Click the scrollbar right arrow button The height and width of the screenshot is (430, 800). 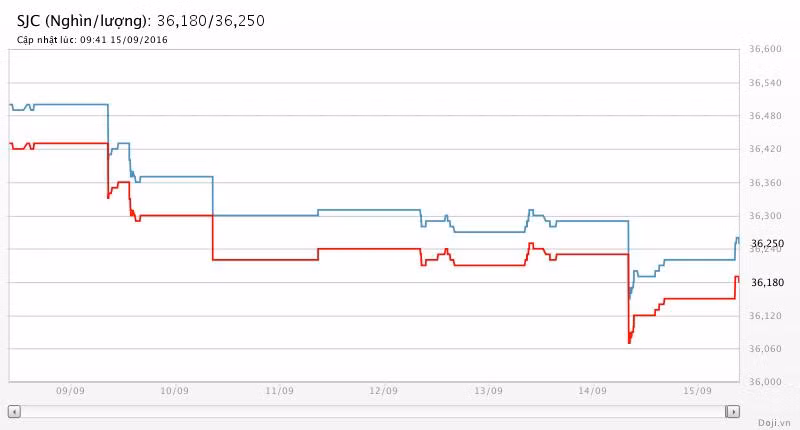pos(733,411)
